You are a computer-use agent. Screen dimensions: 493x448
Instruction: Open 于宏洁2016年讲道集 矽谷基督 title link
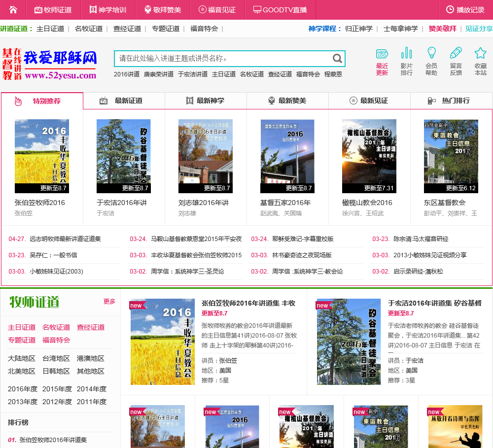435,304
